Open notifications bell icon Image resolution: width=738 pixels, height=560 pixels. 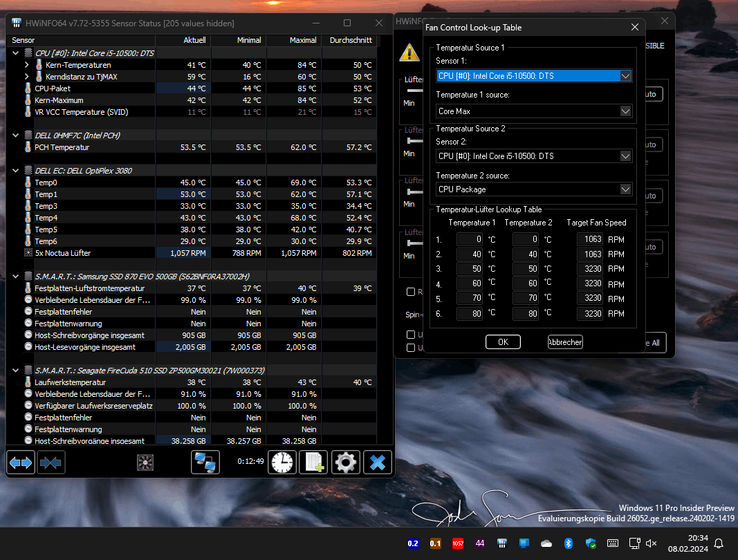click(719, 543)
